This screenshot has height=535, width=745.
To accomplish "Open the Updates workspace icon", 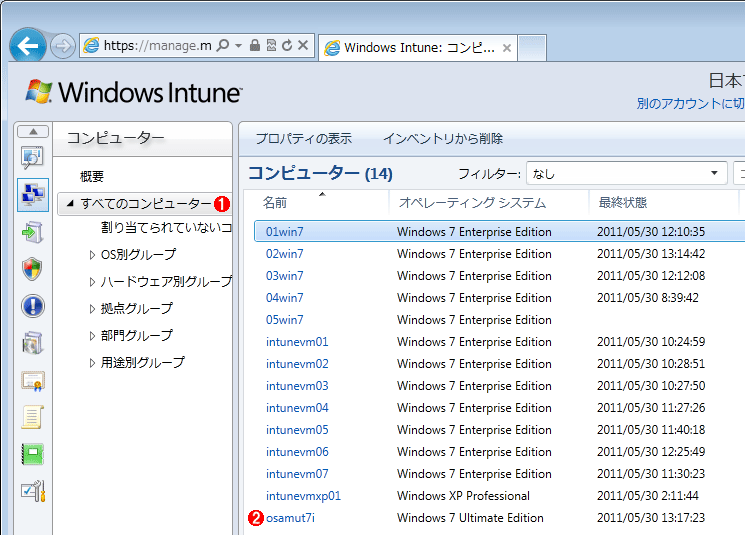I will tap(33, 232).
